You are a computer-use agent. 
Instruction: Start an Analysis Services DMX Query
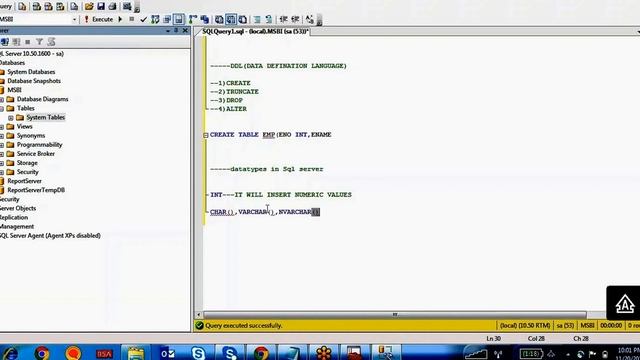[49, 7]
